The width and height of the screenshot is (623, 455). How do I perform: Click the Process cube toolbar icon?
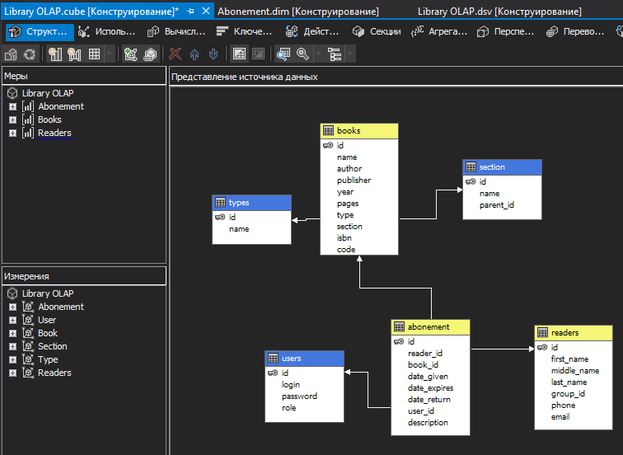pyautogui.click(x=11, y=53)
